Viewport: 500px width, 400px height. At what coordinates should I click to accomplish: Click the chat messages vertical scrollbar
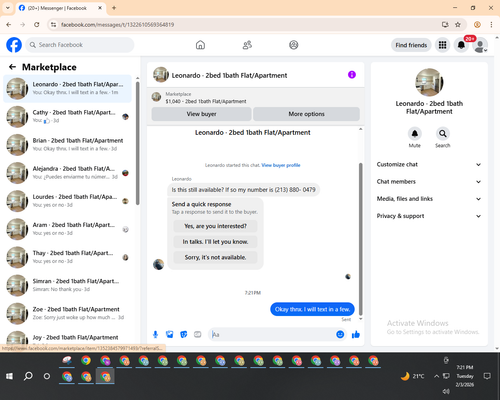click(x=360, y=238)
